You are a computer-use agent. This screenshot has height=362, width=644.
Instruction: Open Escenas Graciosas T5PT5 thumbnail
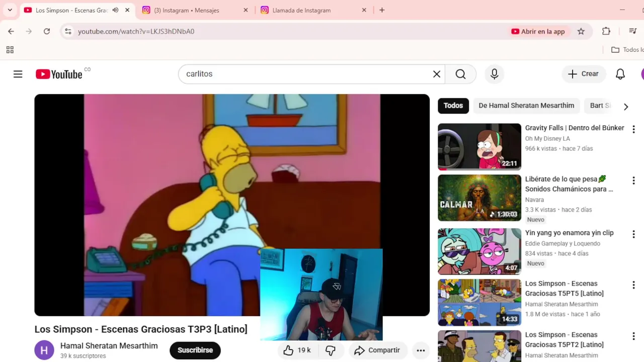pos(479,302)
